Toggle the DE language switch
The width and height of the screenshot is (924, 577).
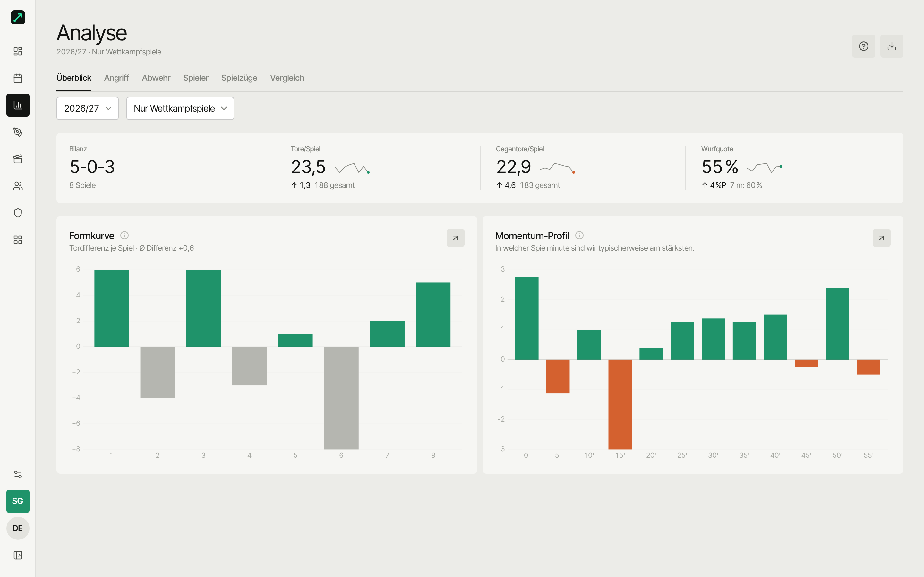[18, 528]
